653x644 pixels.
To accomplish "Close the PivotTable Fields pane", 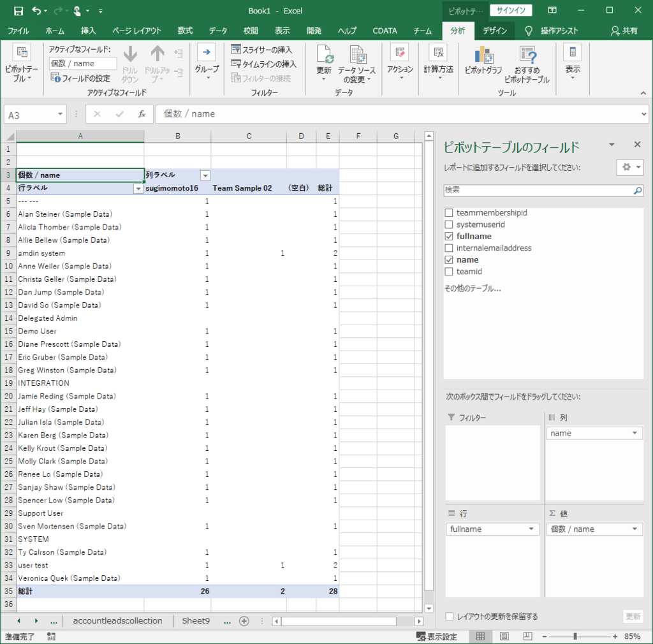I will click(637, 145).
